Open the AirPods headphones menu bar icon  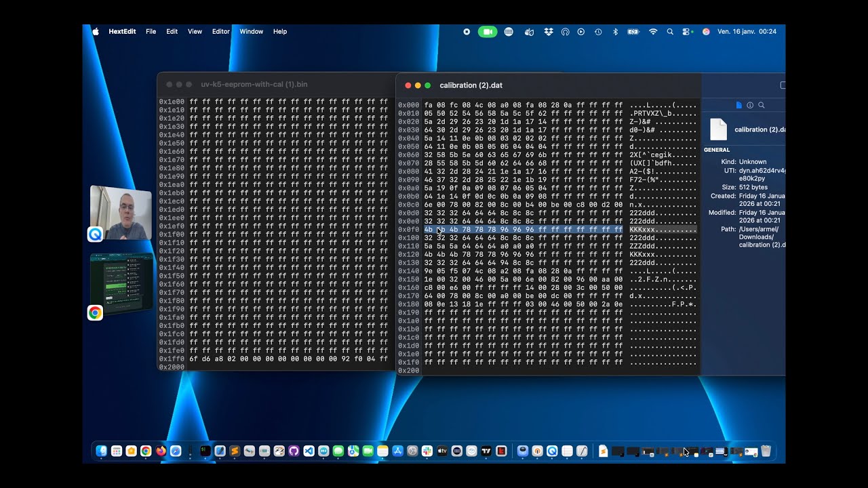coord(565,31)
